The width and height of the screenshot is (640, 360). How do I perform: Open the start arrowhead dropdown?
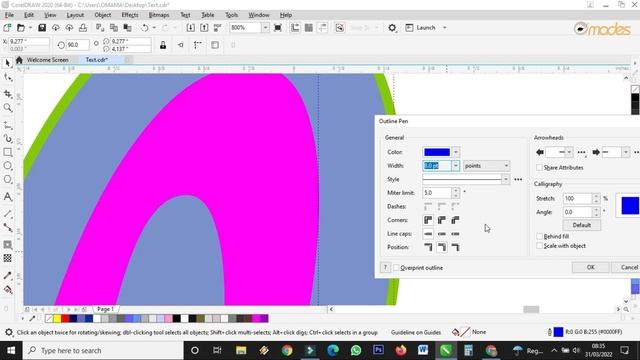pyautogui.click(x=569, y=152)
